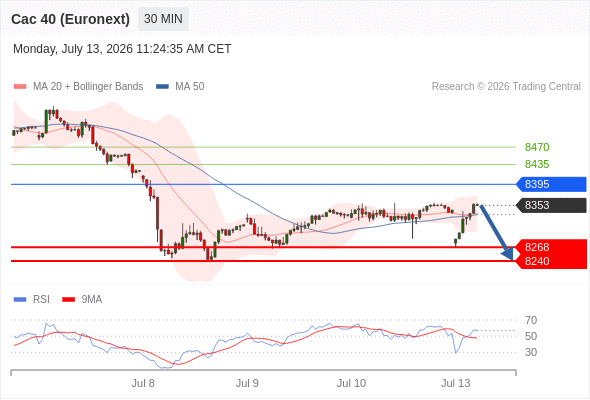Click the MA 50 blue legend swatch
This screenshot has width=590, height=400.
[162, 87]
